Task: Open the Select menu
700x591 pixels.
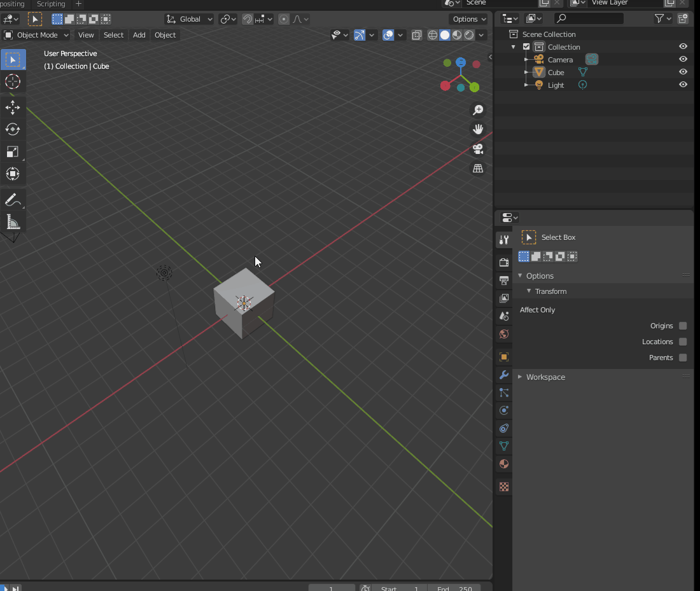Action: pyautogui.click(x=113, y=35)
